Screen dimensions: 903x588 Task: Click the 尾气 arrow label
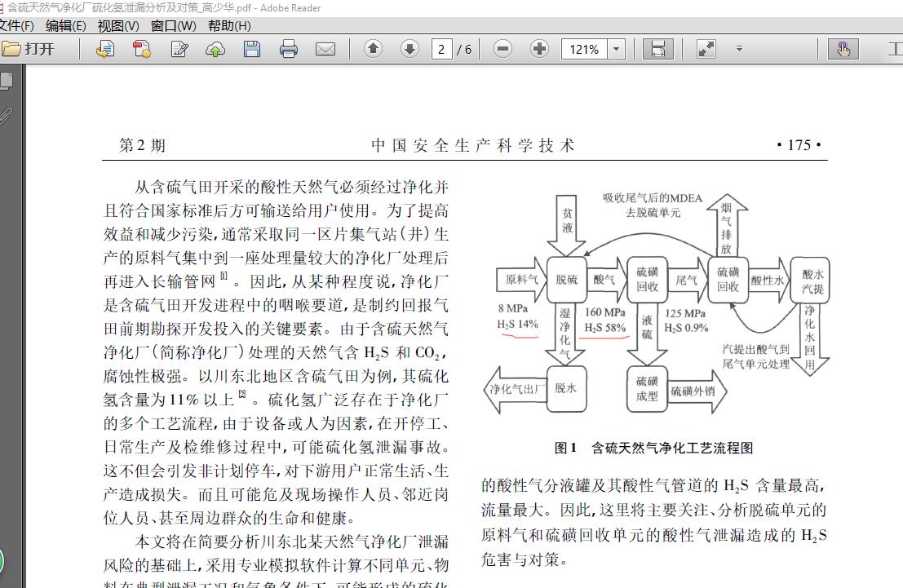pos(687,281)
